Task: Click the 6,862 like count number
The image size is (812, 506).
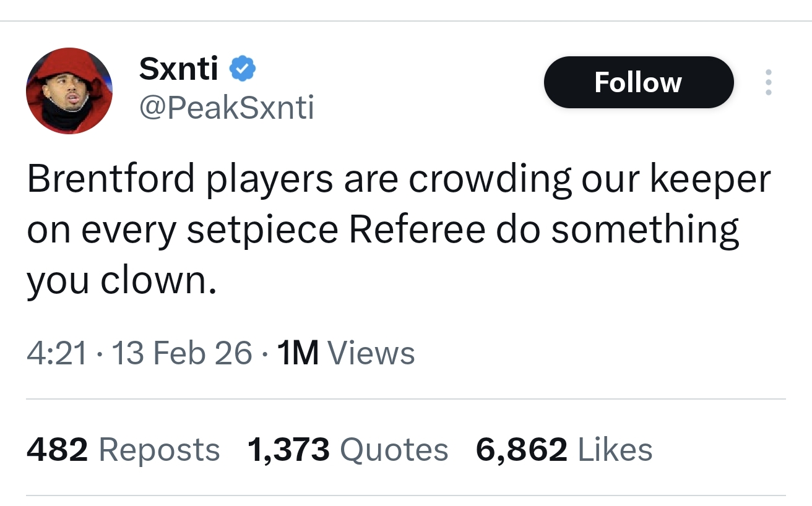Action: point(521,450)
